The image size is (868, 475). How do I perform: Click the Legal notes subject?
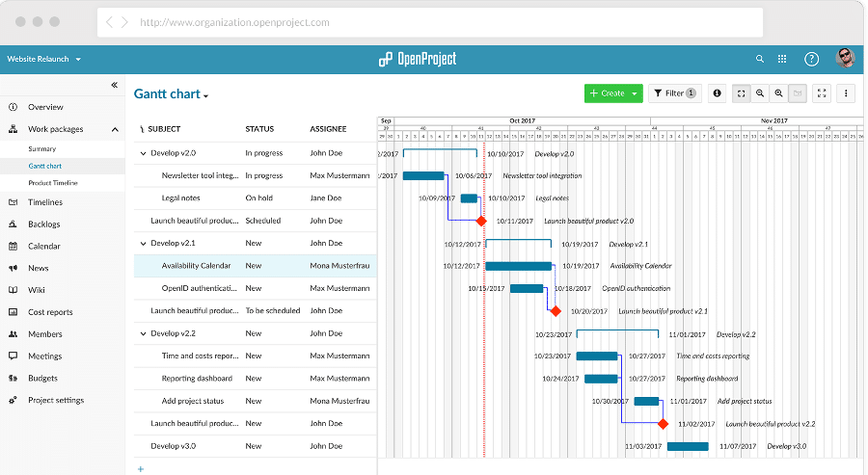pyautogui.click(x=180, y=198)
